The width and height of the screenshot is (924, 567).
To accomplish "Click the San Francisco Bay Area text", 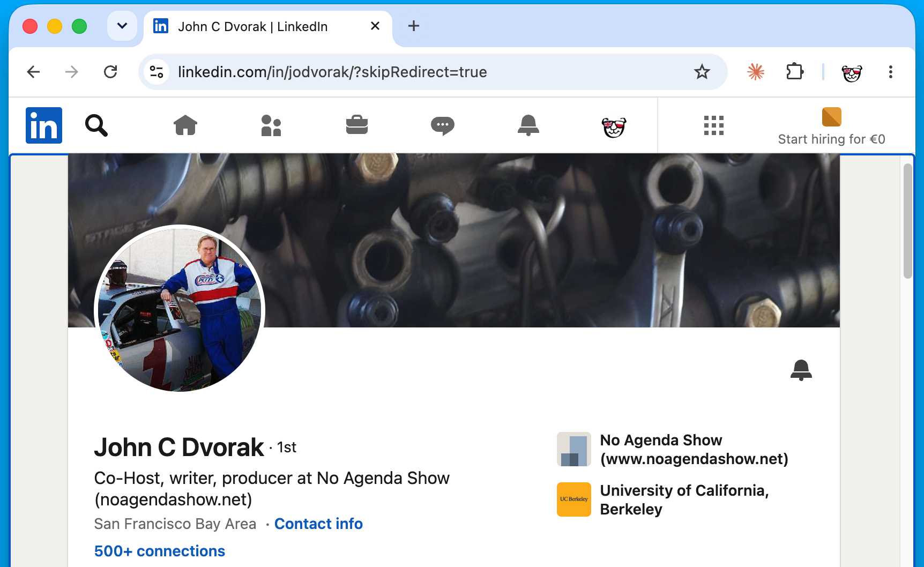I will point(175,524).
